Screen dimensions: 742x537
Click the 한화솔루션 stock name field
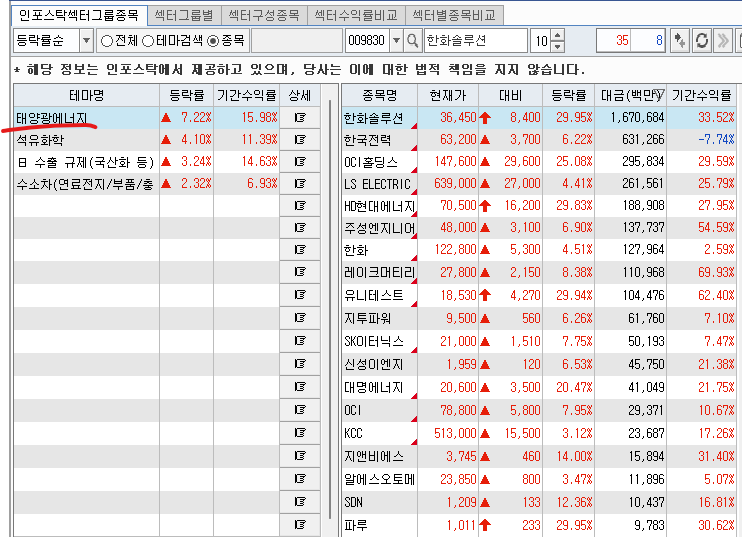click(x=476, y=41)
